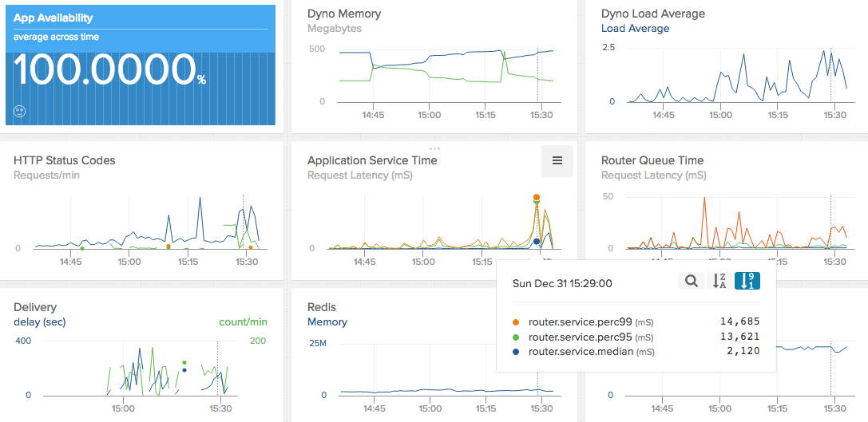Screen dimensions: 868x422
Task: Click the 13,621 value in the tooltip
Action: pyautogui.click(x=740, y=337)
